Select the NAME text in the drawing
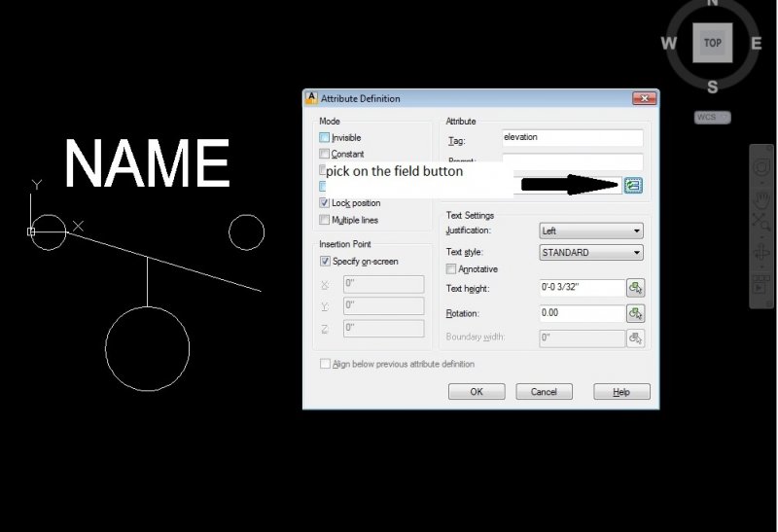 pyautogui.click(x=147, y=162)
